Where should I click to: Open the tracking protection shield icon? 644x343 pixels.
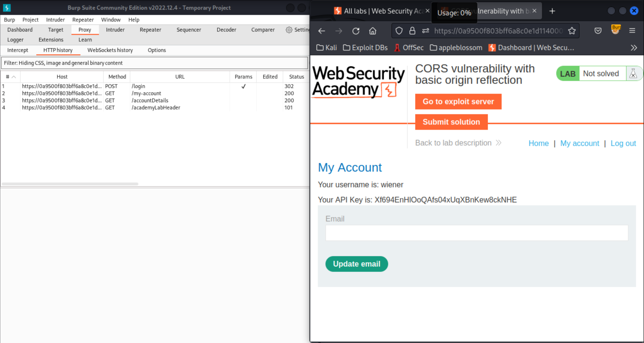[399, 31]
